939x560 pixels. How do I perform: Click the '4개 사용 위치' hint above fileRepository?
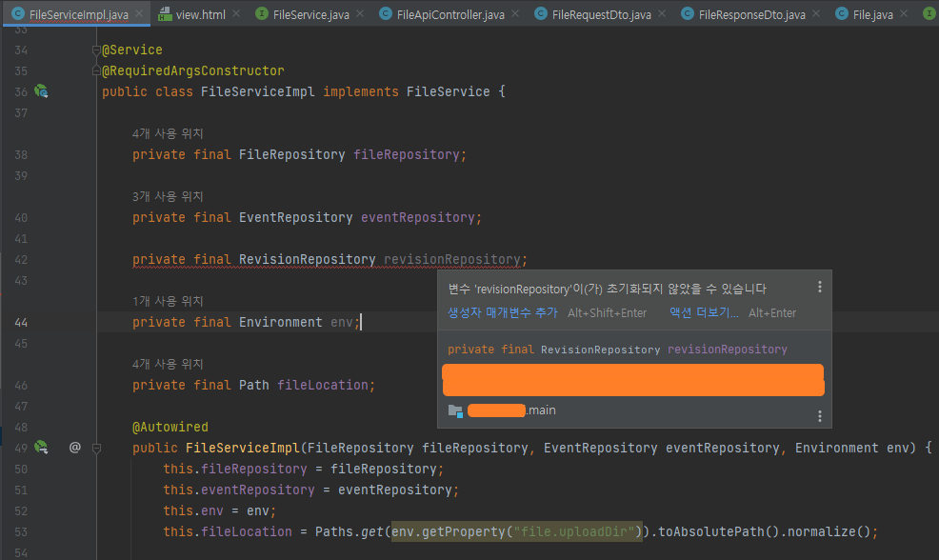point(168,133)
